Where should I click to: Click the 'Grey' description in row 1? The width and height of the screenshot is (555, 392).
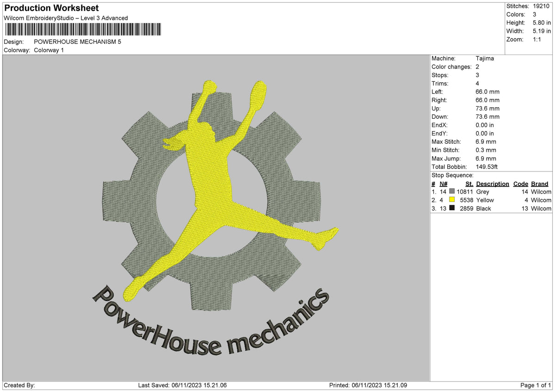482,191
